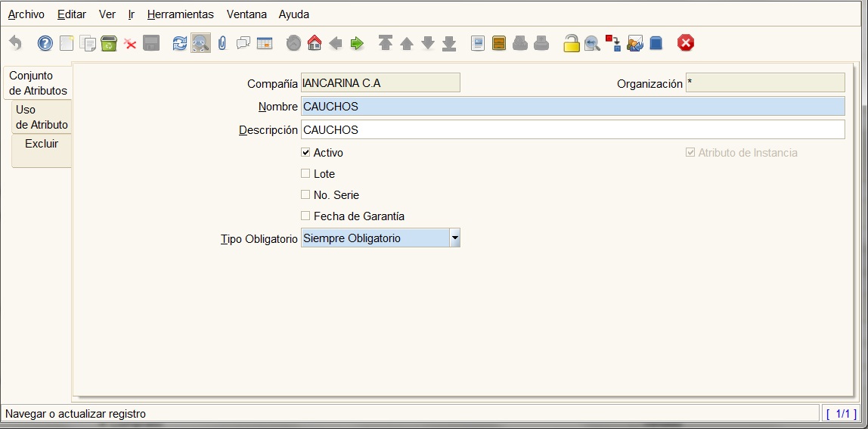
Task: Select the Conjunto de Atributos tab
Action: [38, 83]
